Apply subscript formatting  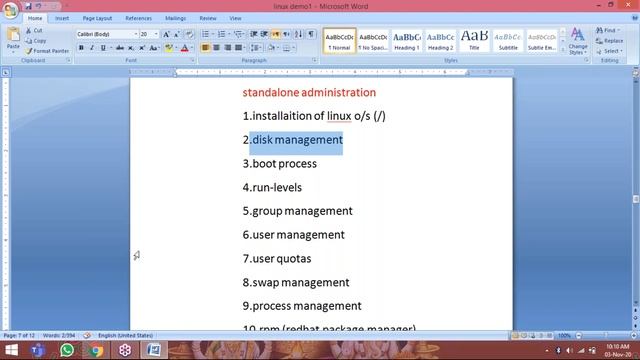tap(131, 48)
